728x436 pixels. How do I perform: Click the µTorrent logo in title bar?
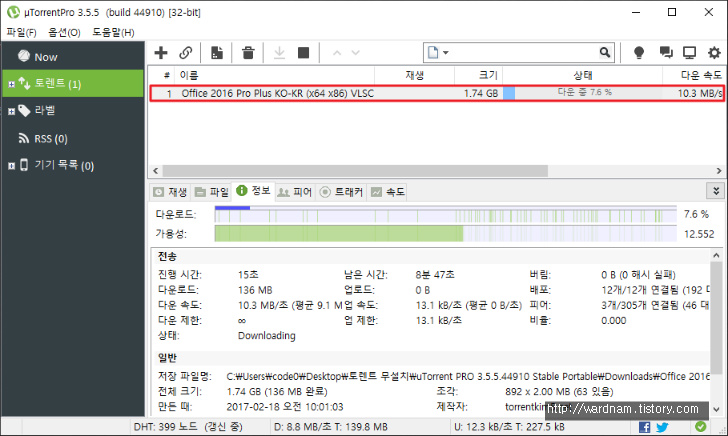click(x=13, y=12)
